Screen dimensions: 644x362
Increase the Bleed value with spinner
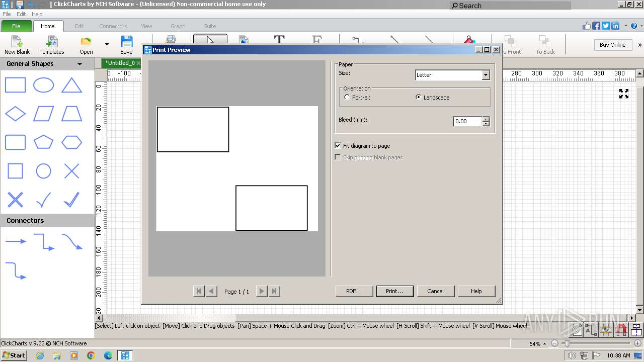[x=486, y=119]
